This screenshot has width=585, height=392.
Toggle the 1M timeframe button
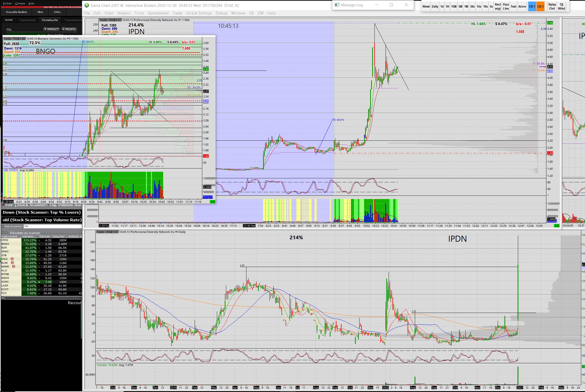pos(466,7)
